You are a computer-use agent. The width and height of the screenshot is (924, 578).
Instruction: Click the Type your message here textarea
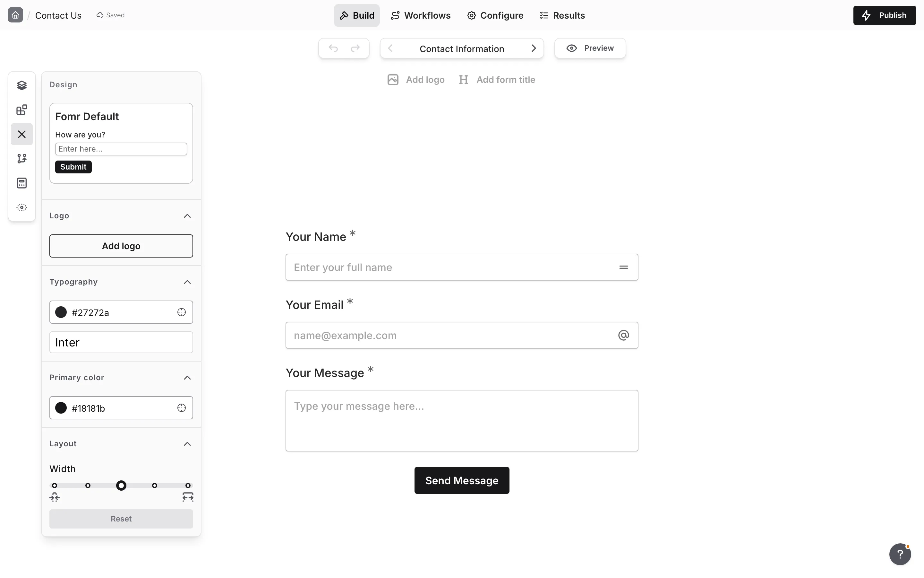[462, 421]
